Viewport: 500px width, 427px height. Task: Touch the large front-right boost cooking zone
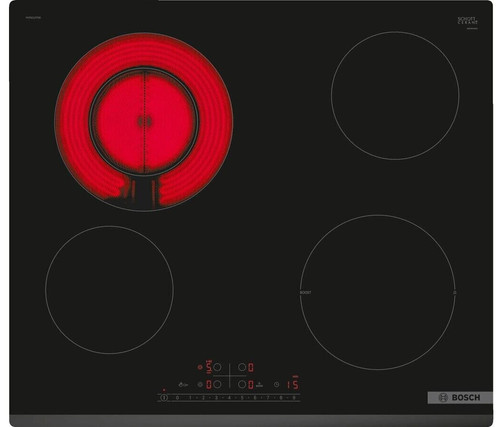click(x=378, y=292)
